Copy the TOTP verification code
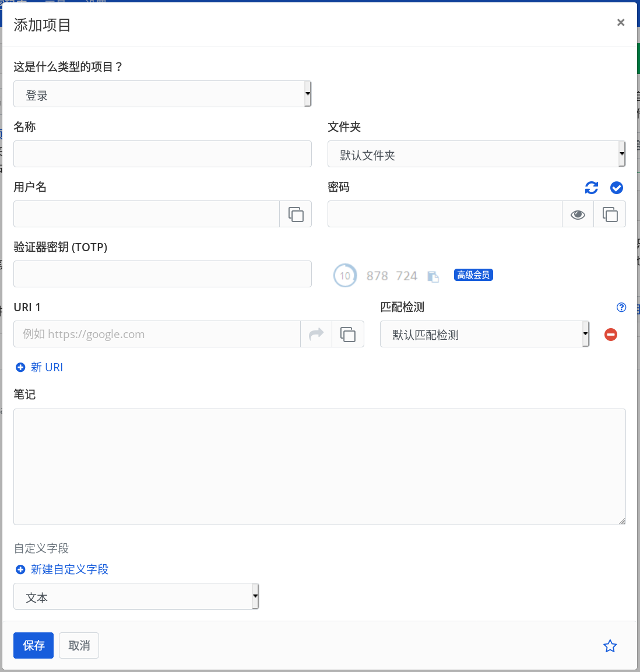This screenshot has width=640, height=672. (432, 276)
